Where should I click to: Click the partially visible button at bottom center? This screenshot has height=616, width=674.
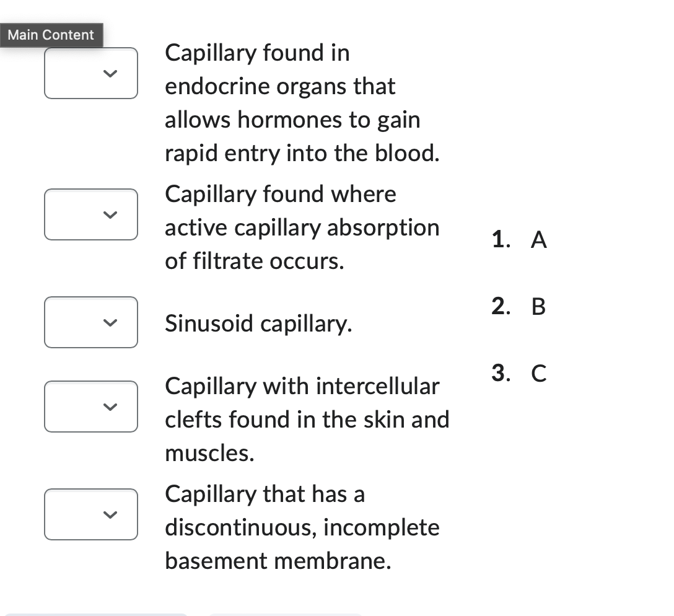coord(285,614)
